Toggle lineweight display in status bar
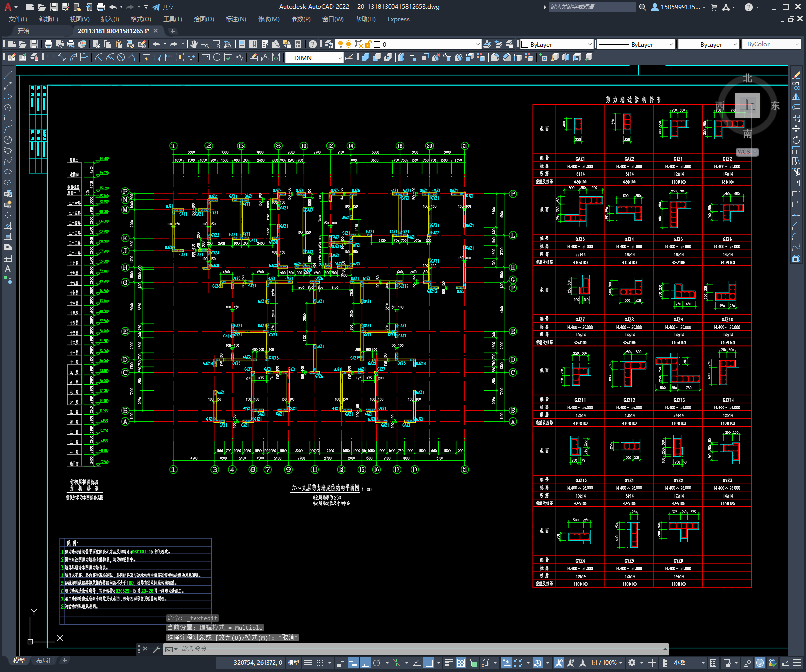The image size is (806, 672). coord(448,663)
